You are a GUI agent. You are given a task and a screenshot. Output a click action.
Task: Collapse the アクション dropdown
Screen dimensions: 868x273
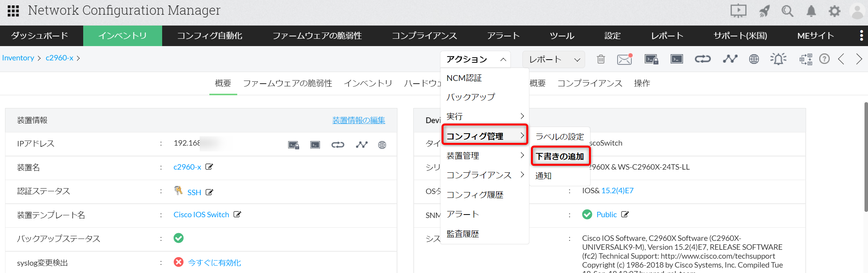pos(476,59)
